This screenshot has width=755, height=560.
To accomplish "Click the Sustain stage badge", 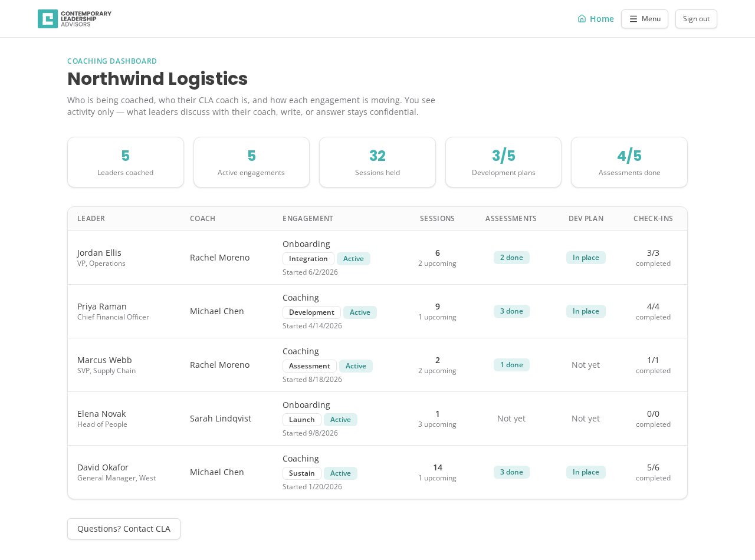I will click(302, 473).
